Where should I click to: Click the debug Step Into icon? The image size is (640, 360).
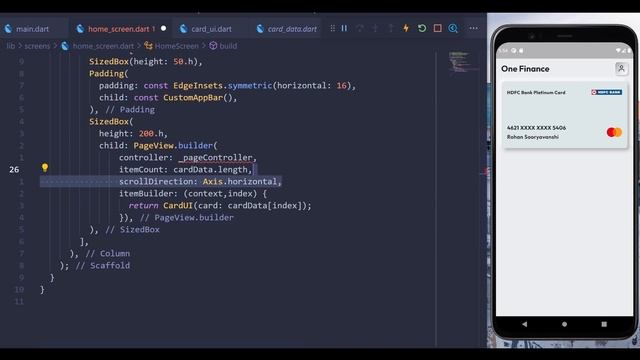click(x=375, y=28)
